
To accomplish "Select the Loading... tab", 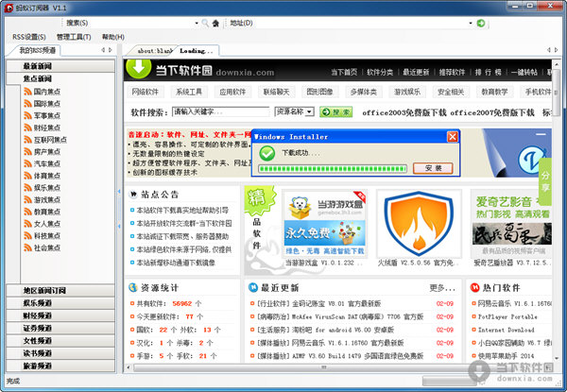I will (x=197, y=51).
